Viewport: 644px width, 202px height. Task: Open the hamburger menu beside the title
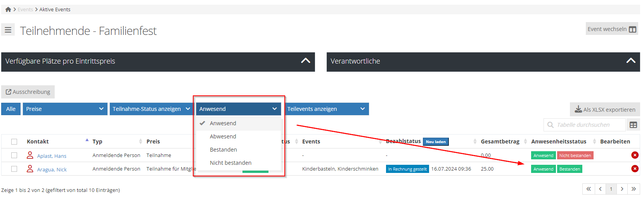8,30
